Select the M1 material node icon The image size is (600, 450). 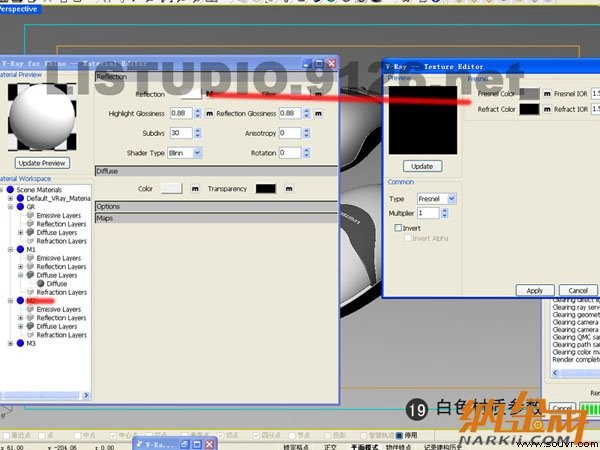[x=20, y=249]
